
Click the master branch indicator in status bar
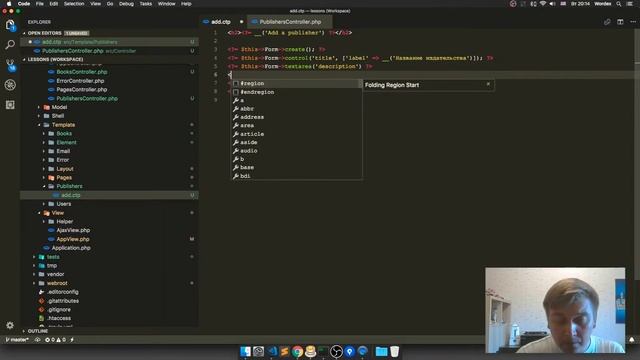(17, 340)
